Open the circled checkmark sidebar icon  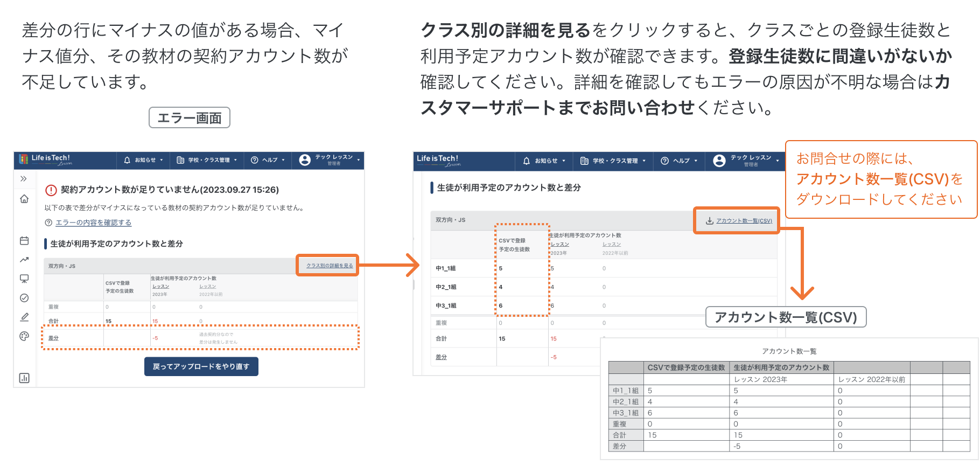coord(24,298)
